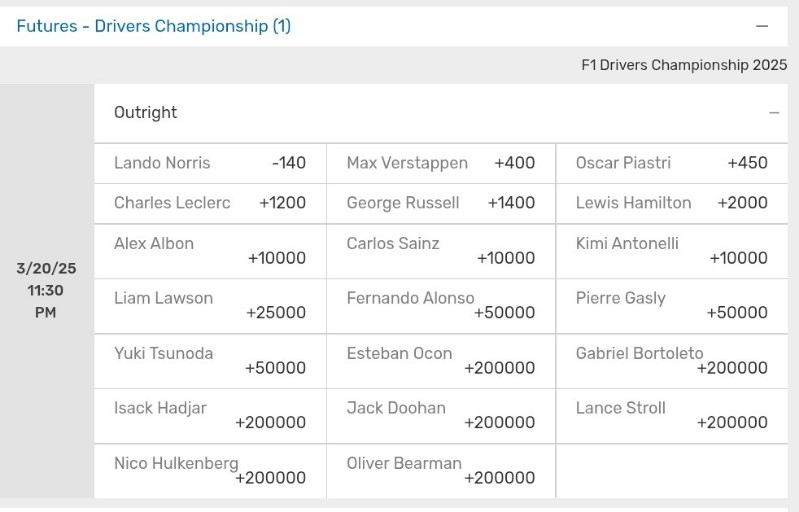This screenshot has width=799, height=512.
Task: Pick Nico Hulkenberg at +200000
Action: click(x=210, y=471)
